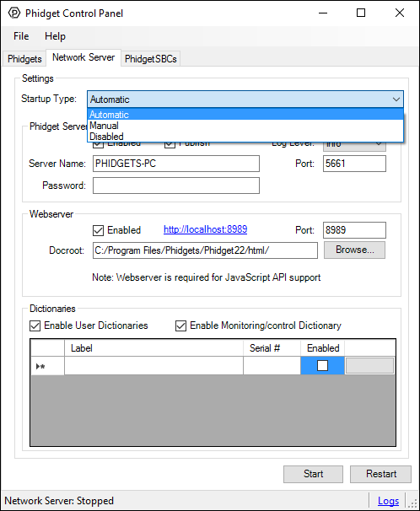This screenshot has height=511, width=420.
Task: Start the network server
Action: 313,474
